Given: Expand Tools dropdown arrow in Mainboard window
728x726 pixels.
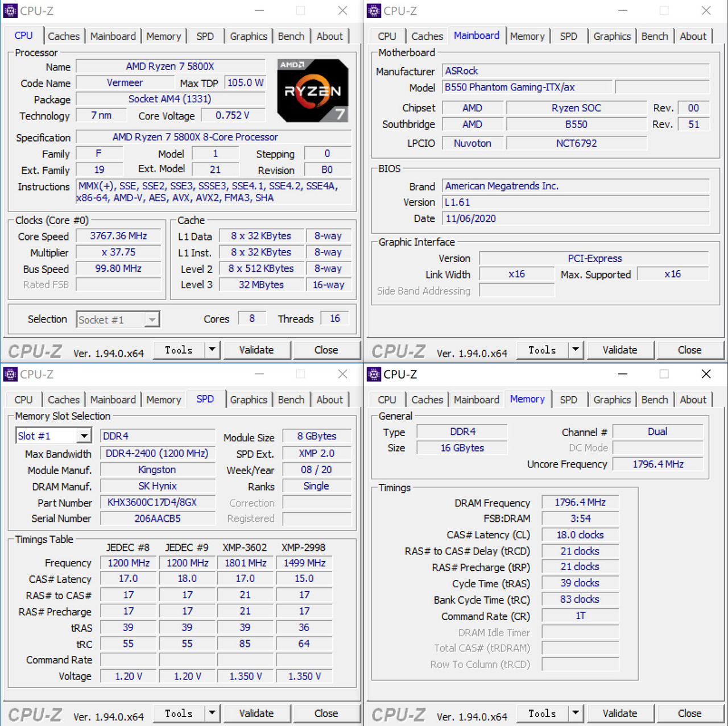Looking at the screenshot, I should tap(576, 350).
